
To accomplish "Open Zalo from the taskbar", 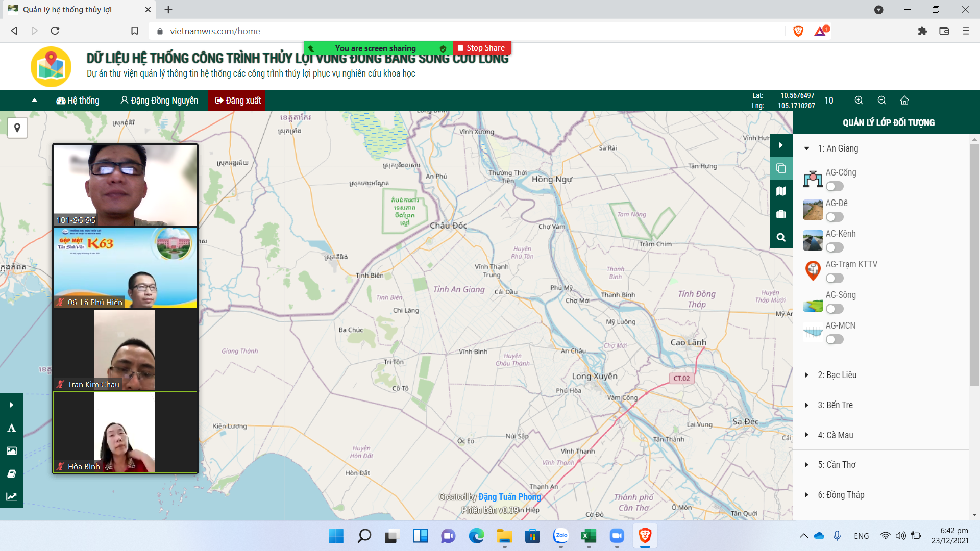I will click(561, 536).
